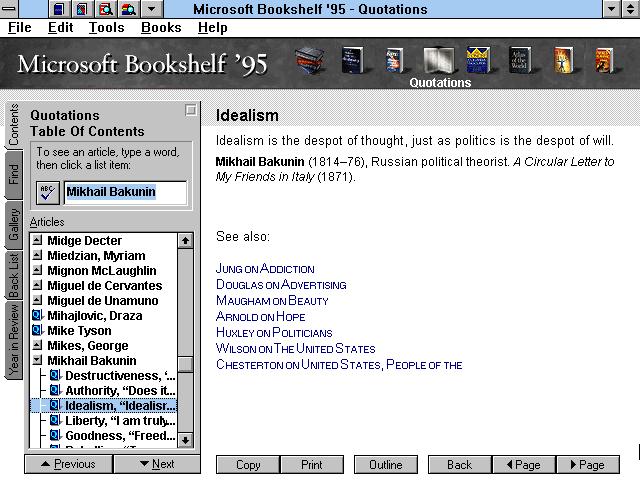Open the Roget's Thesaurus book icon
This screenshot has height=480, width=640.
tap(394, 60)
